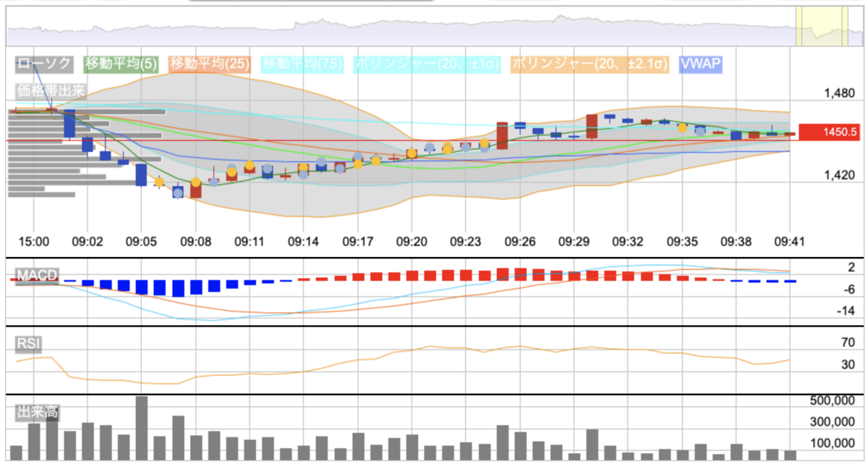Toggle the VWAP legend item
The width and height of the screenshot is (868, 467).
pyautogui.click(x=700, y=64)
